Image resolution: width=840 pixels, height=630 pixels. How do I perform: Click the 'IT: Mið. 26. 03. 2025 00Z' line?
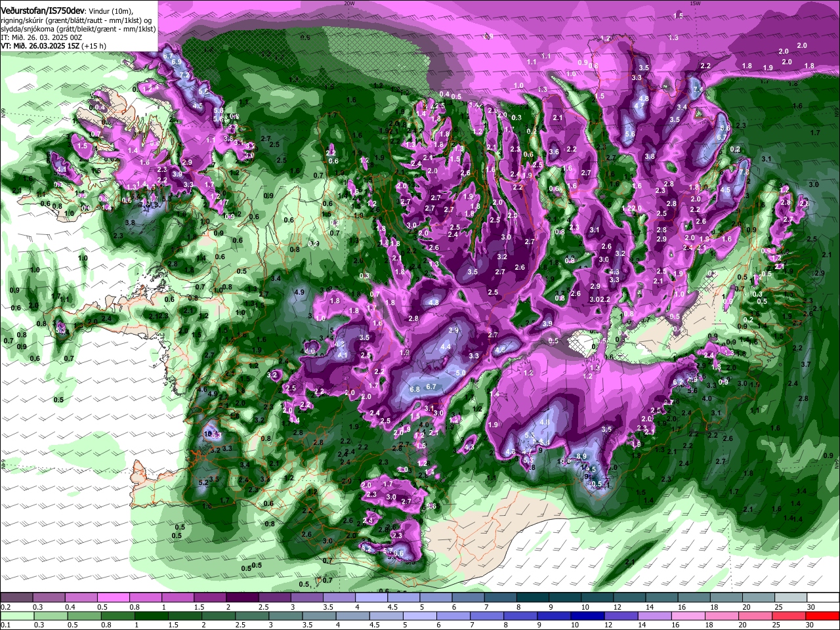click(x=41, y=38)
